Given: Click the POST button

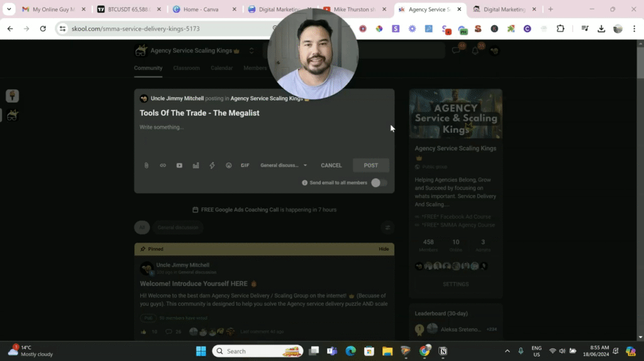Looking at the screenshot, I should tap(371, 165).
